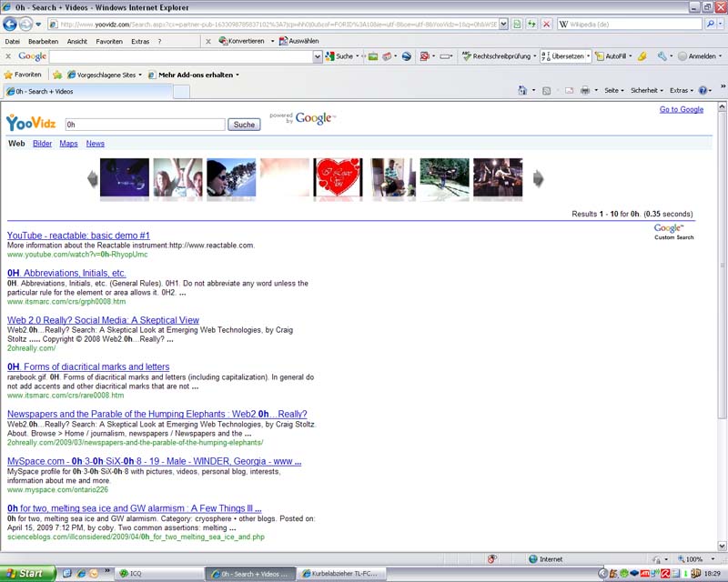Click the right arrow of video carousel

[538, 178]
